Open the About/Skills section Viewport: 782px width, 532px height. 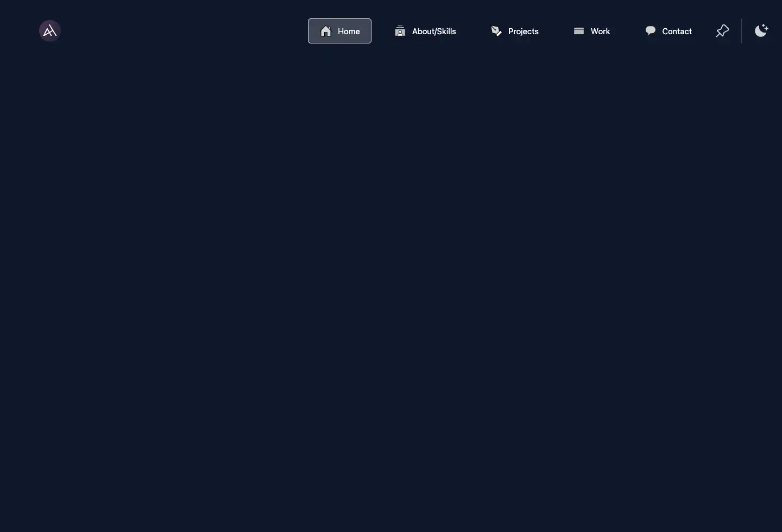[425, 31]
